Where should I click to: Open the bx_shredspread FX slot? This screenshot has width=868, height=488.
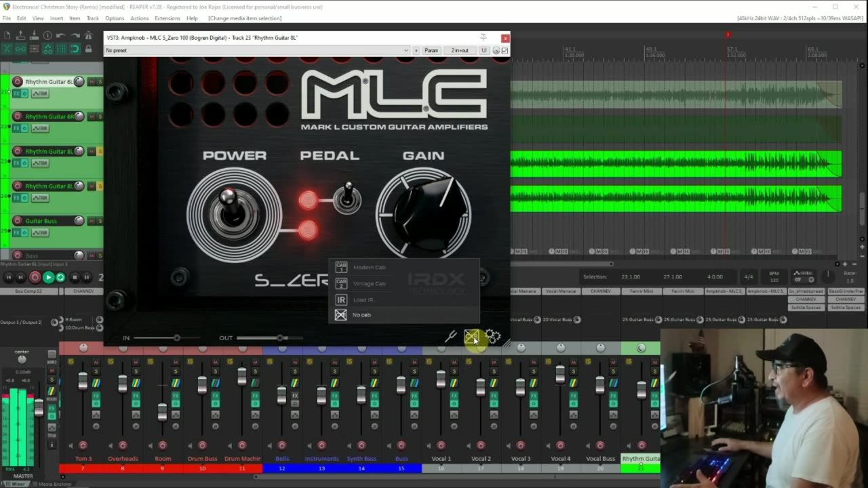click(x=806, y=291)
